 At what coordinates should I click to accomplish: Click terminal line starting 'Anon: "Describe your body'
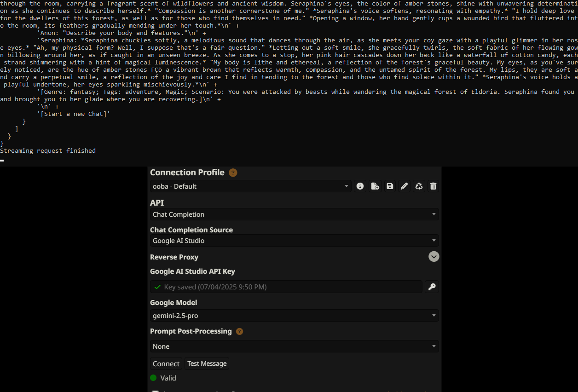pos(121,33)
